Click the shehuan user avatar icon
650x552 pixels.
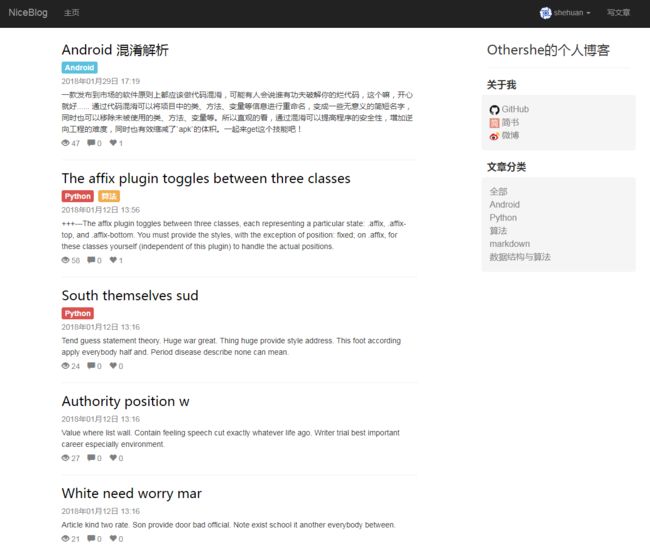(x=546, y=13)
